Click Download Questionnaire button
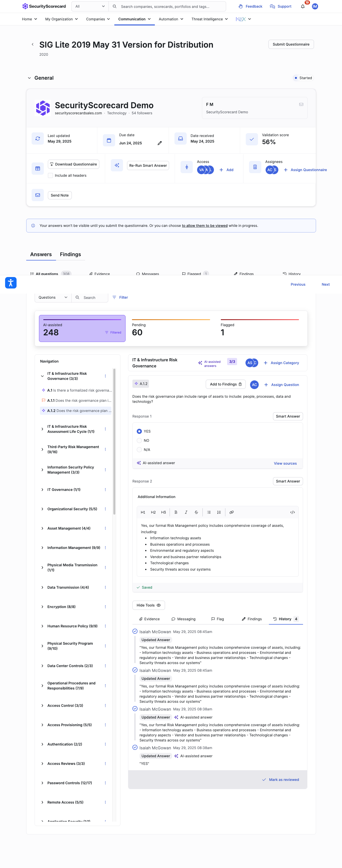 click(x=73, y=164)
